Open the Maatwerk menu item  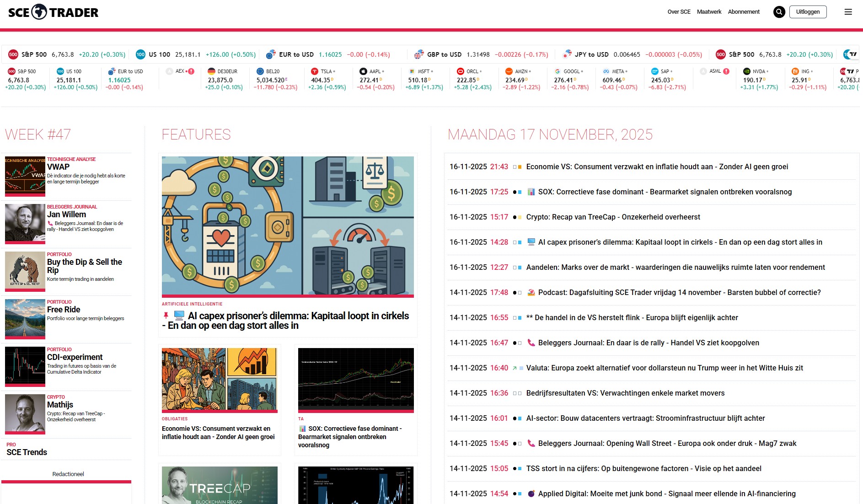coord(709,12)
